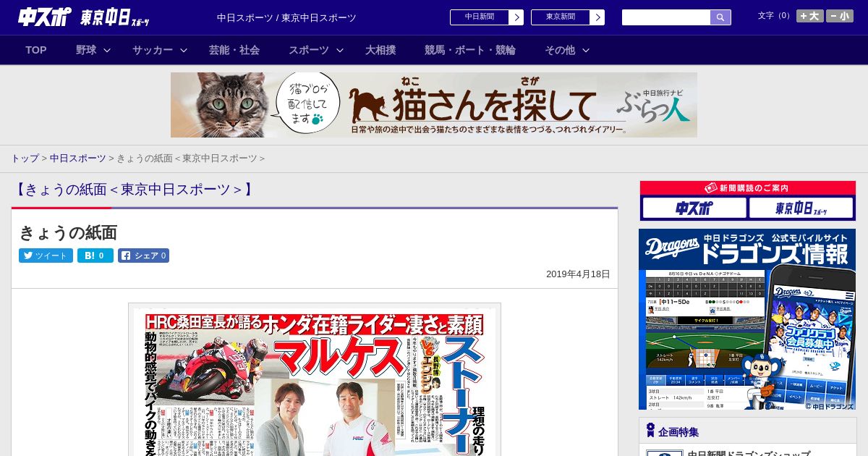Click the 中スポ subscription button
868x456 pixels.
(694, 208)
